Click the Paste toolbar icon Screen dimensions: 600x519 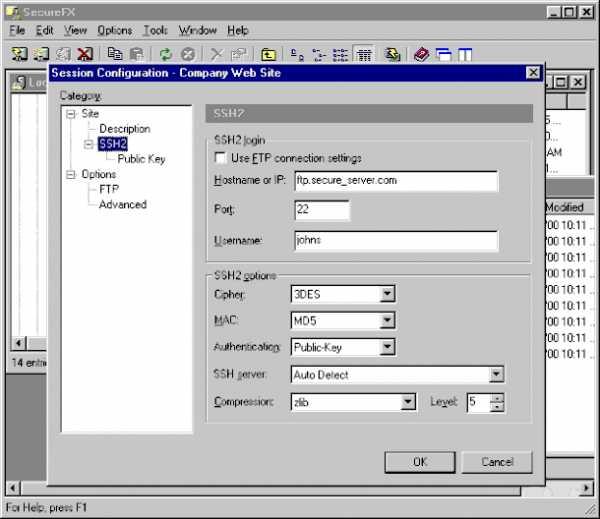[137, 54]
